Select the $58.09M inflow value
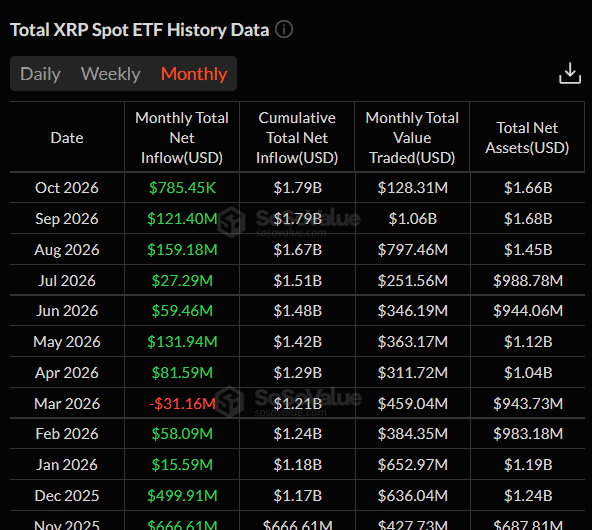Viewport: 592px width, 530px height. coord(182,433)
